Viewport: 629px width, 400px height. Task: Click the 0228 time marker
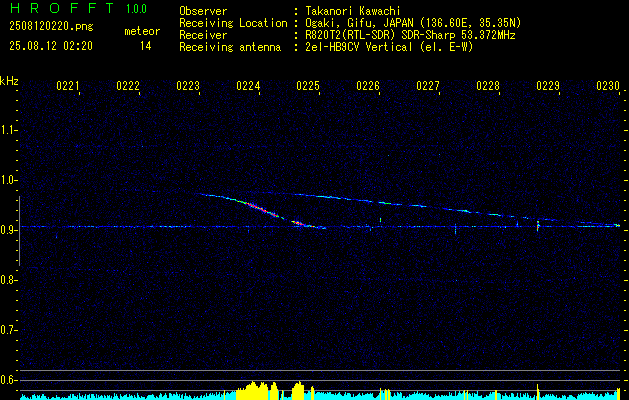tap(488, 86)
